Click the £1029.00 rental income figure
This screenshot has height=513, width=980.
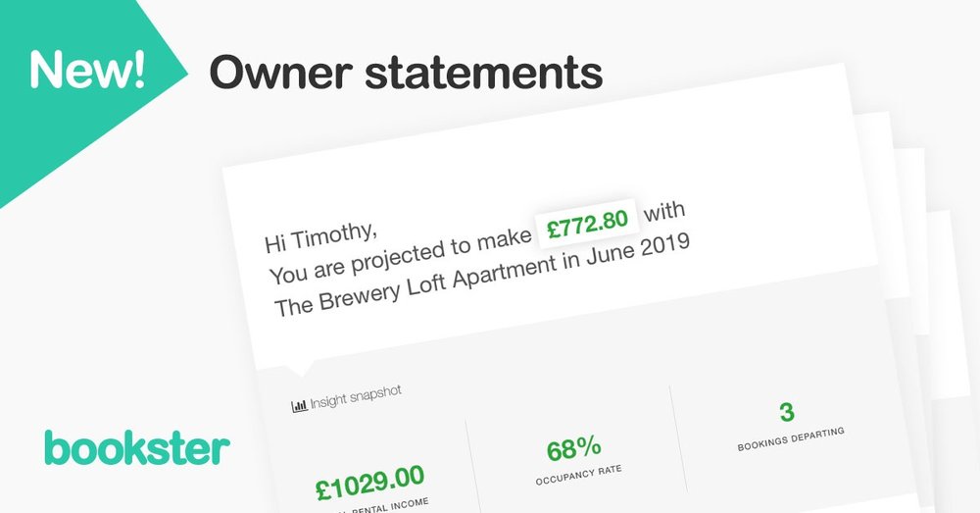pyautogui.click(x=370, y=483)
